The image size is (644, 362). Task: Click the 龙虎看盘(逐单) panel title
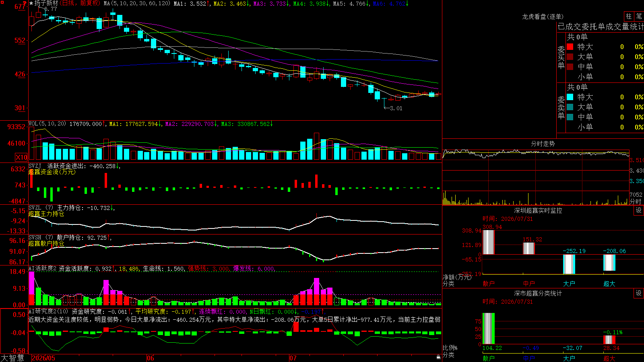543,16
